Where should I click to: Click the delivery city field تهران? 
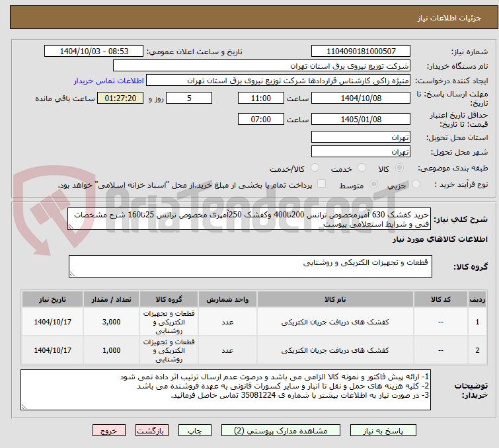(x=361, y=152)
